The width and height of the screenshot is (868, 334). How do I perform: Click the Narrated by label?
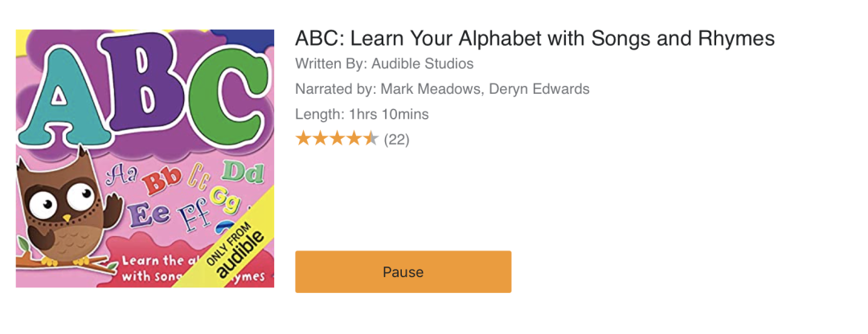coord(335,89)
